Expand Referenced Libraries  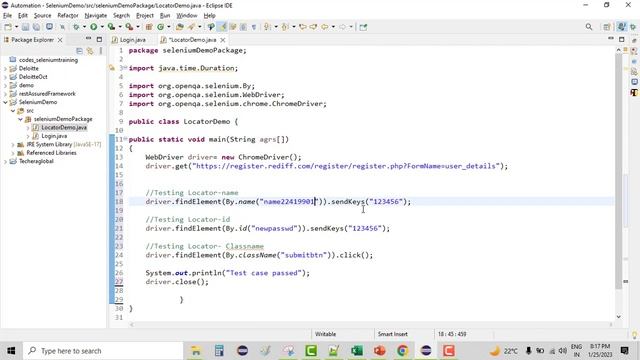[x=13, y=153]
